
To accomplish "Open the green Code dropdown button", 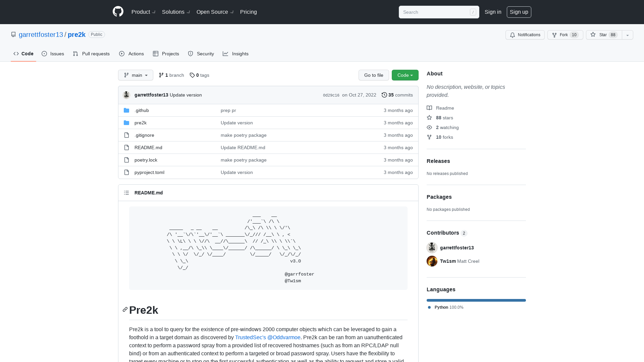I will pyautogui.click(x=405, y=75).
